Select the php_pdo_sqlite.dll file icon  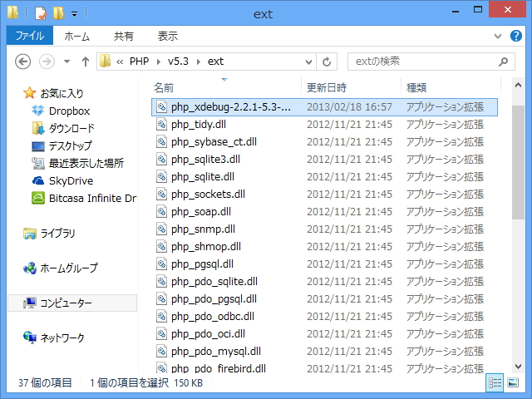click(x=161, y=282)
